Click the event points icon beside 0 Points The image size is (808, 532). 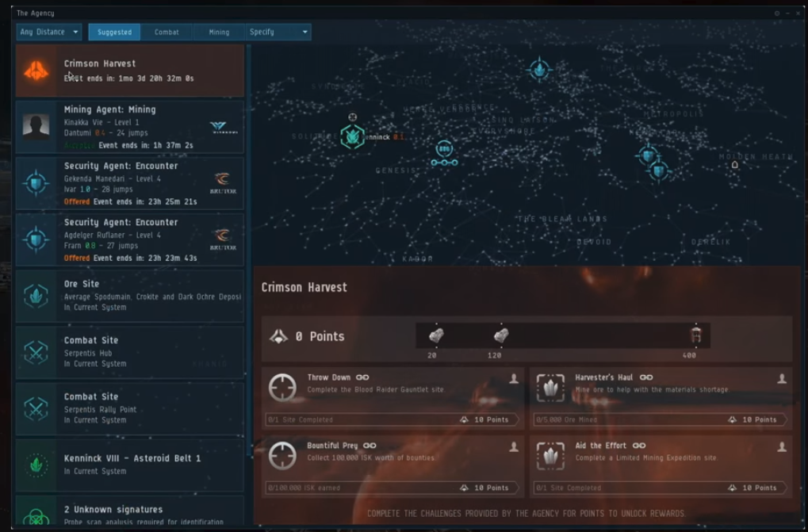click(279, 337)
